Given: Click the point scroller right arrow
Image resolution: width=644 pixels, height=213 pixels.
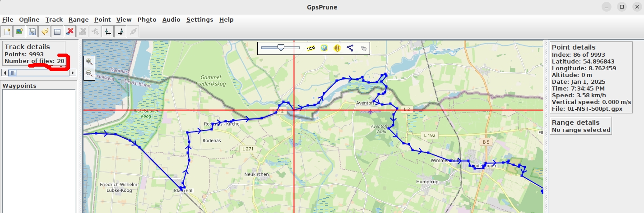Looking at the screenshot, I should point(73,73).
